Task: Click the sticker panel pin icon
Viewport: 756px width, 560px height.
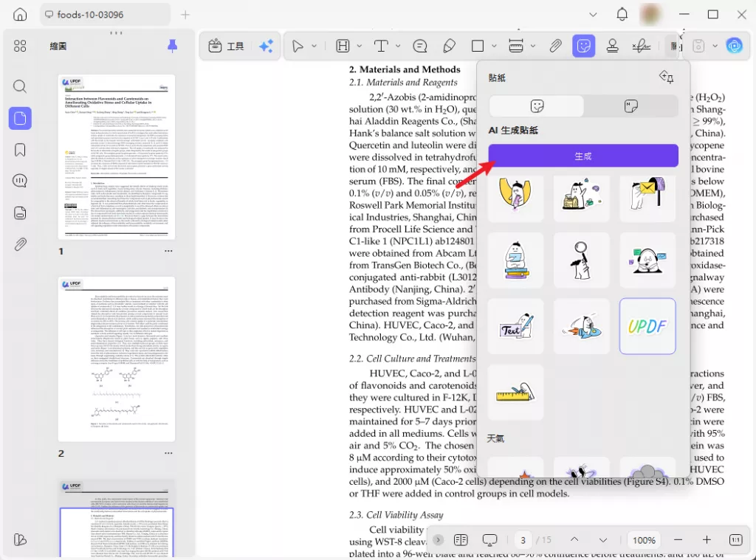Action: pyautogui.click(x=667, y=77)
